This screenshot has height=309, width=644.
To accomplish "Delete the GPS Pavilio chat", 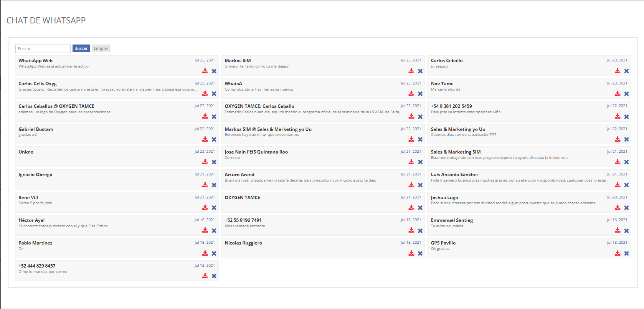I will (626, 253).
